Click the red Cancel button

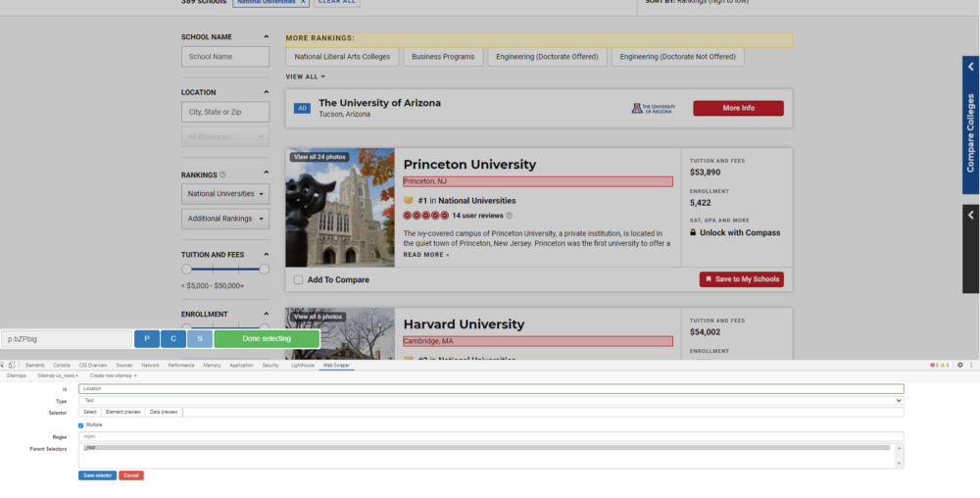point(131,475)
